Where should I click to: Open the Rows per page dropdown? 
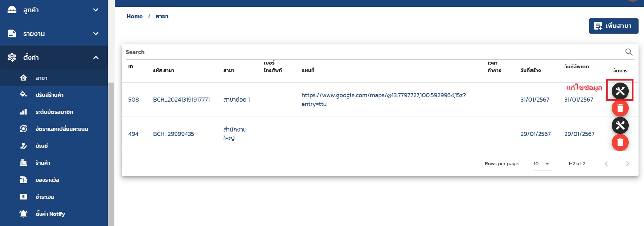(543, 164)
